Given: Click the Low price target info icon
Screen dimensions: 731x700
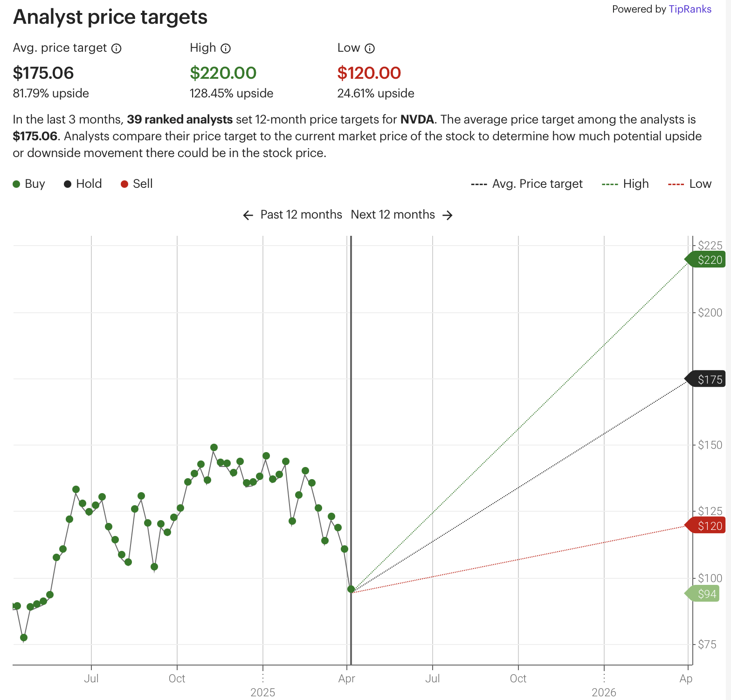Looking at the screenshot, I should (370, 48).
